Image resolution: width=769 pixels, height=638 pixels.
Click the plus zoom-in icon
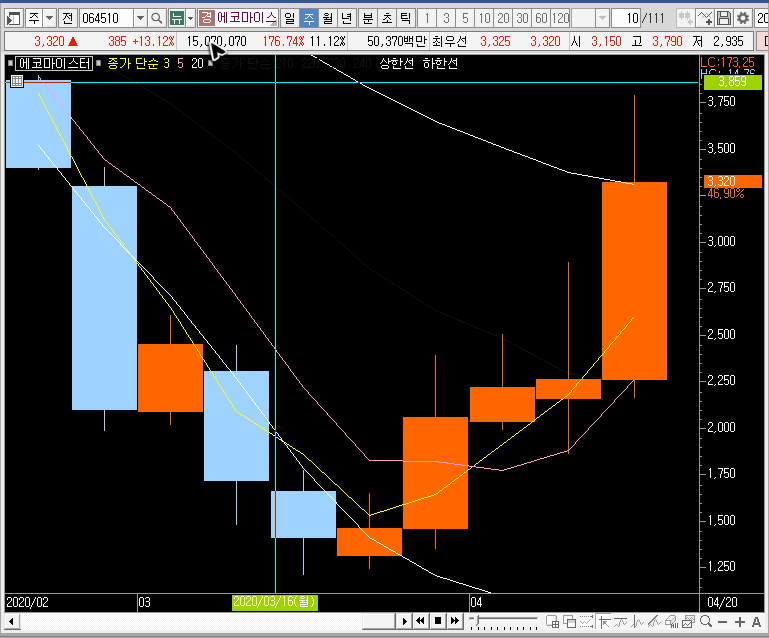740,622
